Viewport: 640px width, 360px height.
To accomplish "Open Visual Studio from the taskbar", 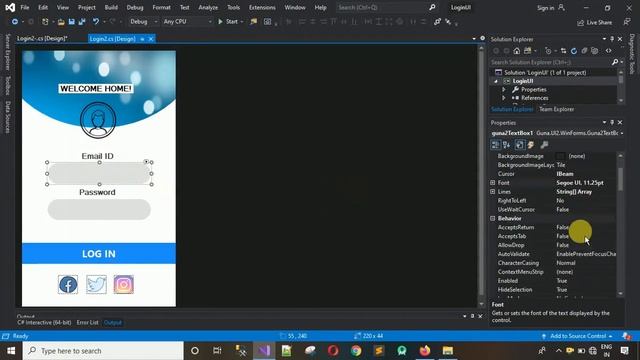I will (264, 351).
